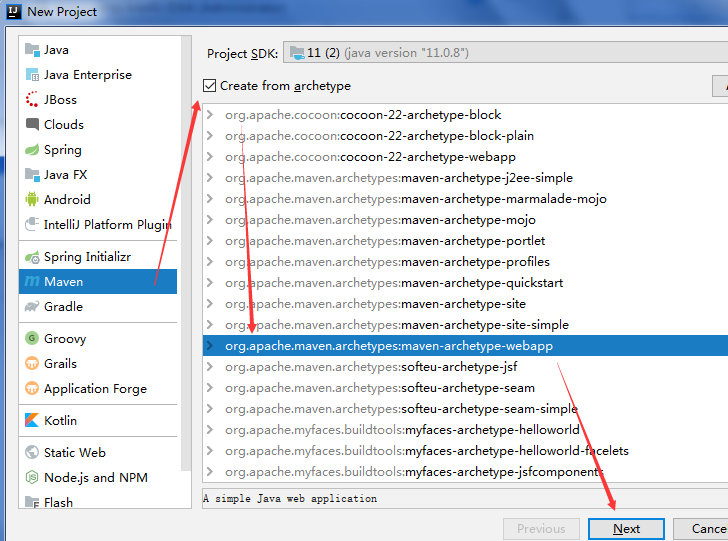
Task: Select Java Enterprise project type
Action: [x=98, y=74]
